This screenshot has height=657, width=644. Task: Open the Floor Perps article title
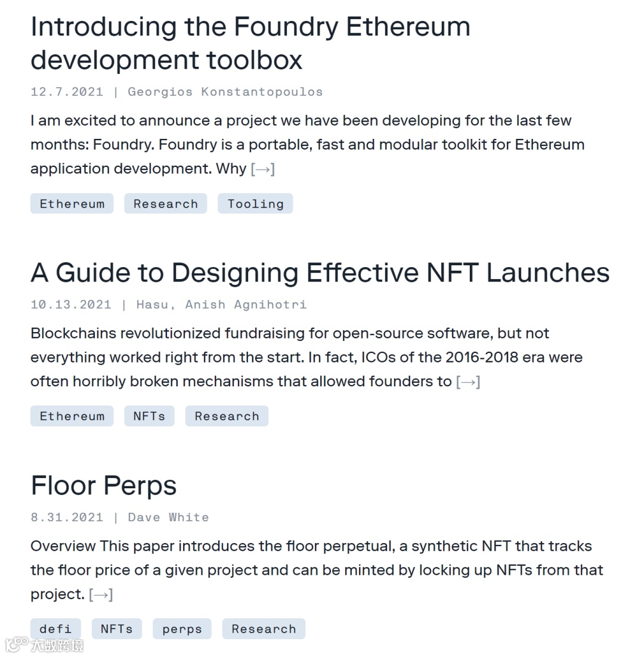(104, 486)
